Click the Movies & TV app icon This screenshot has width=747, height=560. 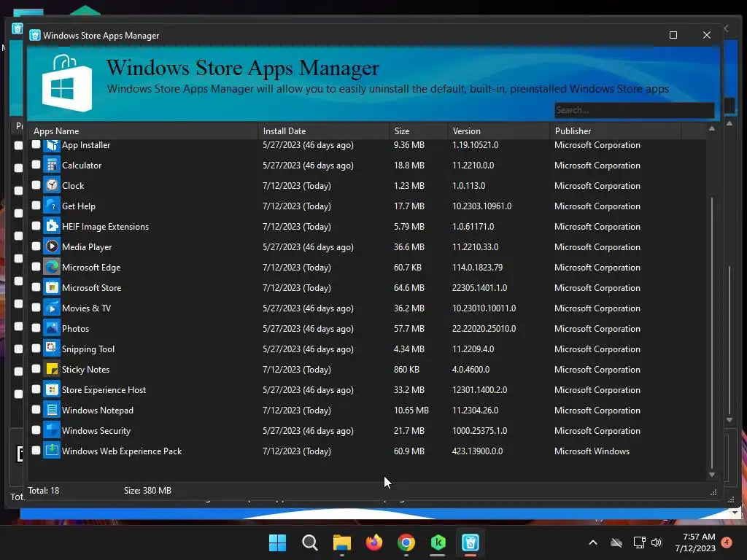point(52,308)
